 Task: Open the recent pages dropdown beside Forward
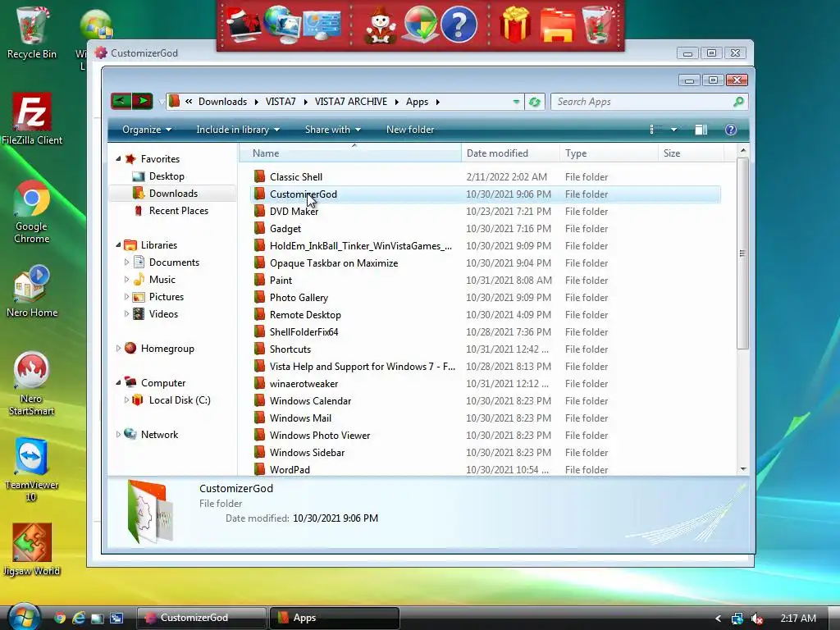click(160, 102)
